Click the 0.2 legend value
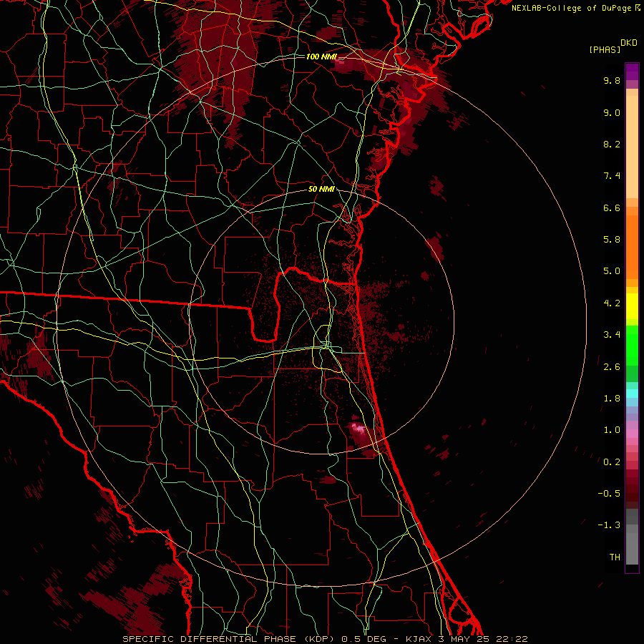Screen dimensions: 644x644 coord(612,462)
